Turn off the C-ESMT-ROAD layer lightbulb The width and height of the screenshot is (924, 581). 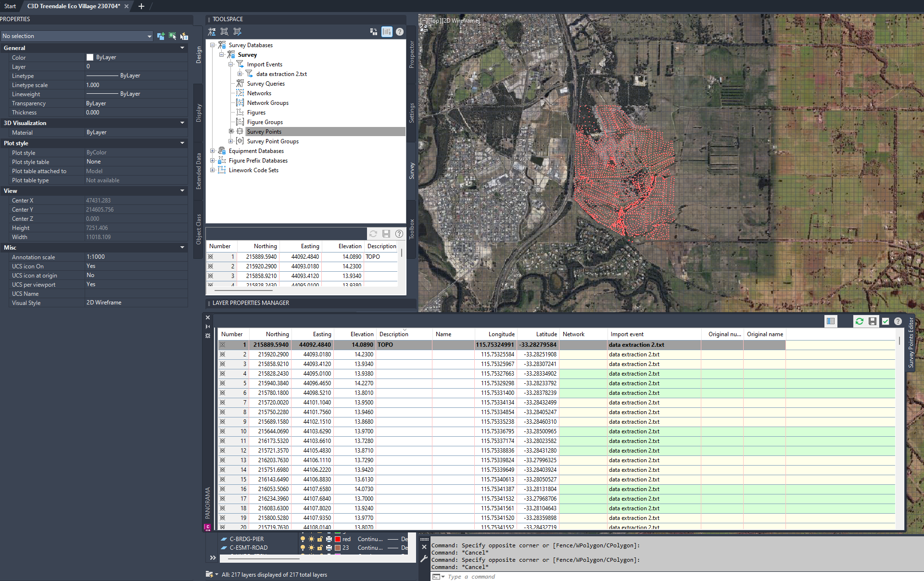(303, 548)
